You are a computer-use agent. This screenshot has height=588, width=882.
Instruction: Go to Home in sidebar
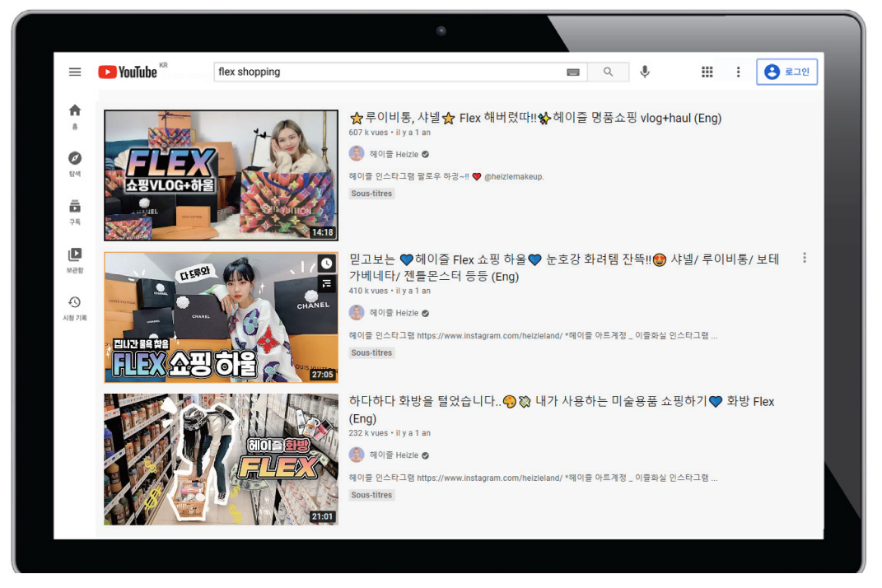pos(75,115)
